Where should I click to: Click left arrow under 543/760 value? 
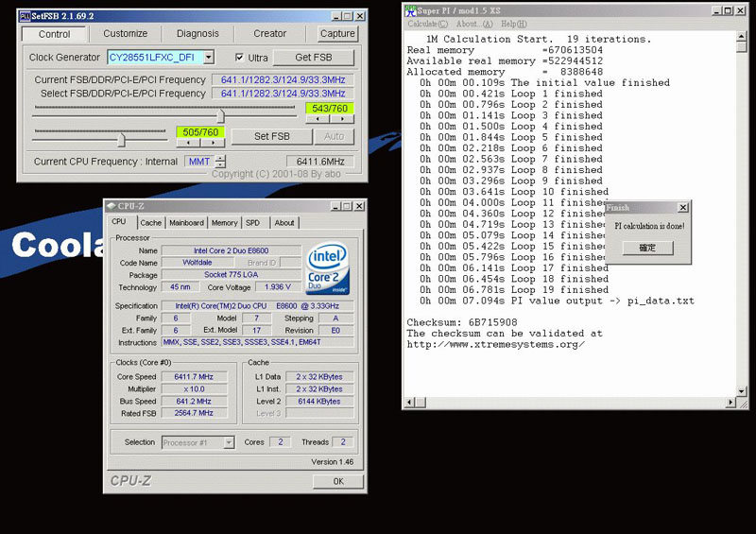(317, 120)
